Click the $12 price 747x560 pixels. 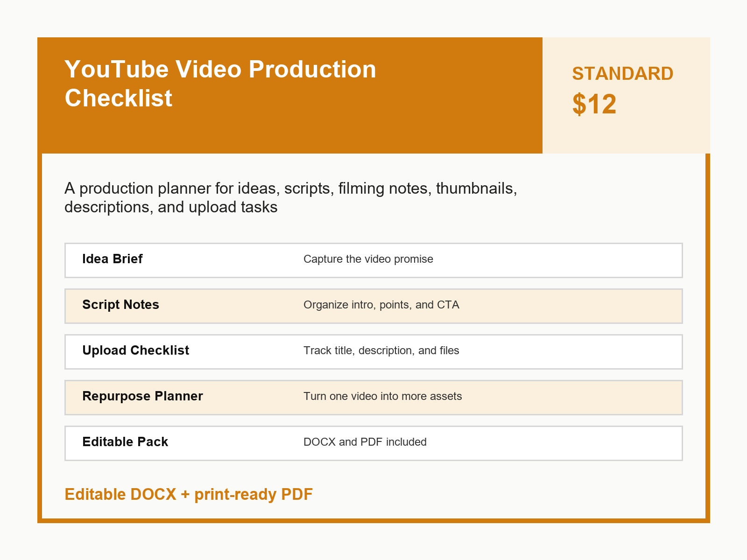coord(594,104)
